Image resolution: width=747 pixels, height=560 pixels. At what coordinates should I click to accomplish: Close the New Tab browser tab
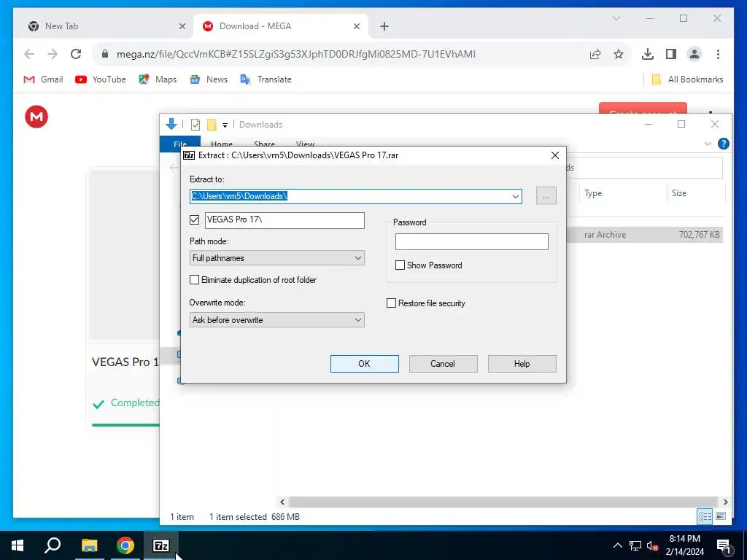182,27
